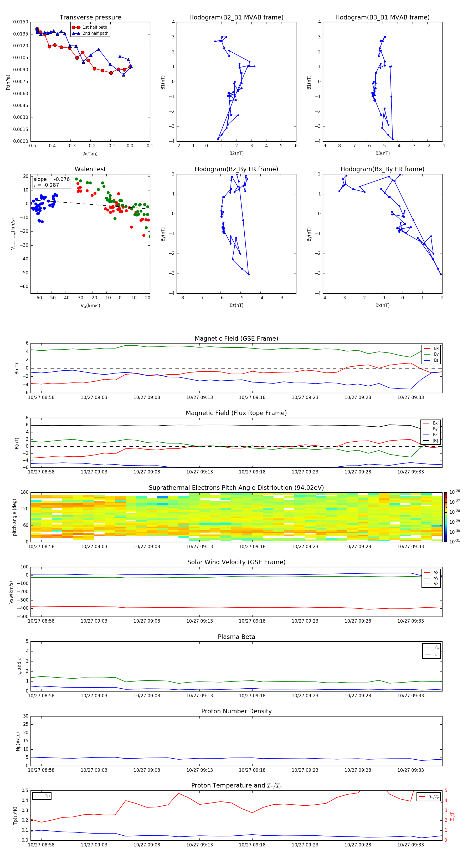Select the 'Hodogram(B2_B1 MVAB frame)' title

coord(236,18)
